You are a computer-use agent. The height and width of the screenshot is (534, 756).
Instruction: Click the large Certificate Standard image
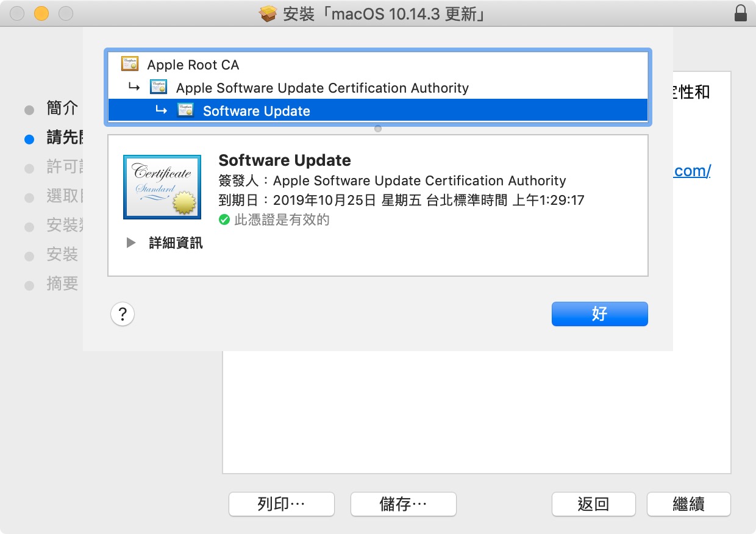pos(162,187)
